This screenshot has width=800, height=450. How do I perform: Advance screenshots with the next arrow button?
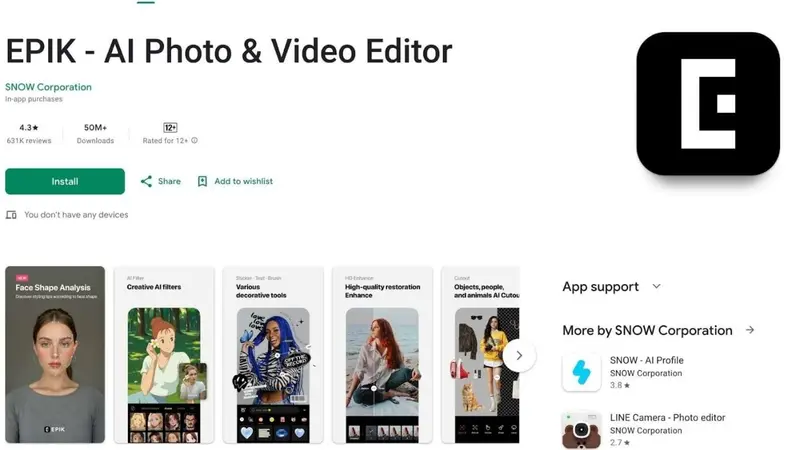click(x=519, y=356)
